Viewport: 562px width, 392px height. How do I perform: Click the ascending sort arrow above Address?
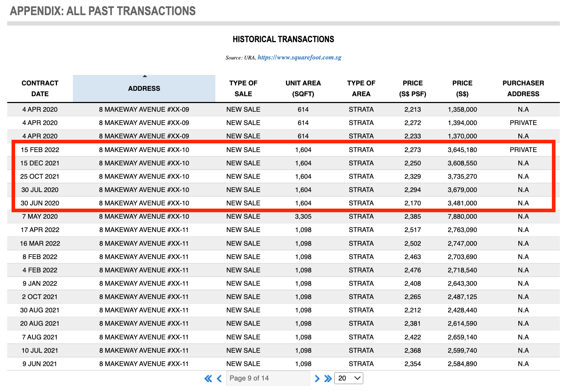coord(145,76)
